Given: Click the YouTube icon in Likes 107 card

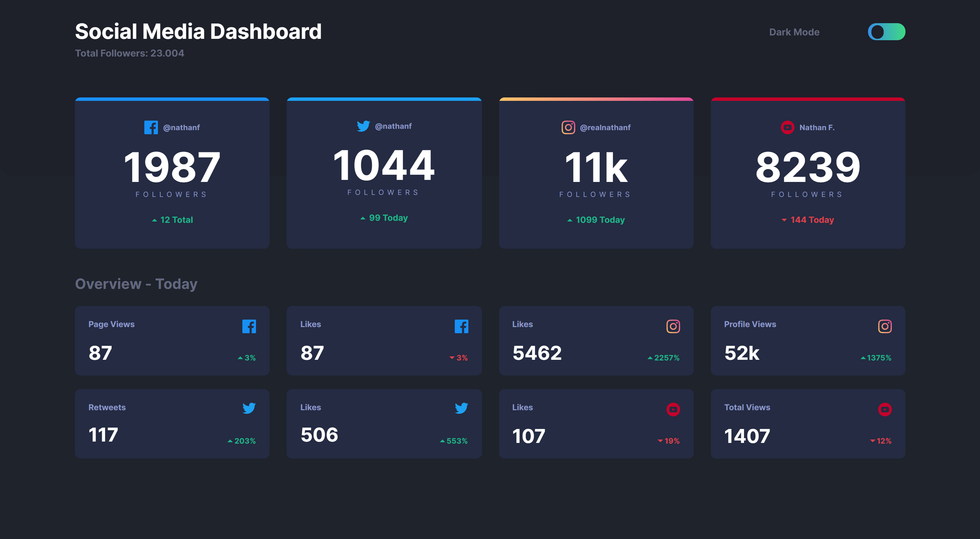Looking at the screenshot, I should click(x=673, y=409).
